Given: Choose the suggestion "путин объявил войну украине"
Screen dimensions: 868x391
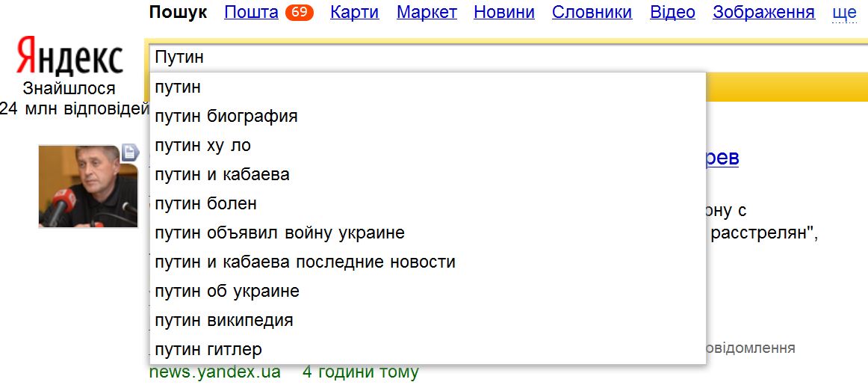Looking at the screenshot, I should coord(279,233).
